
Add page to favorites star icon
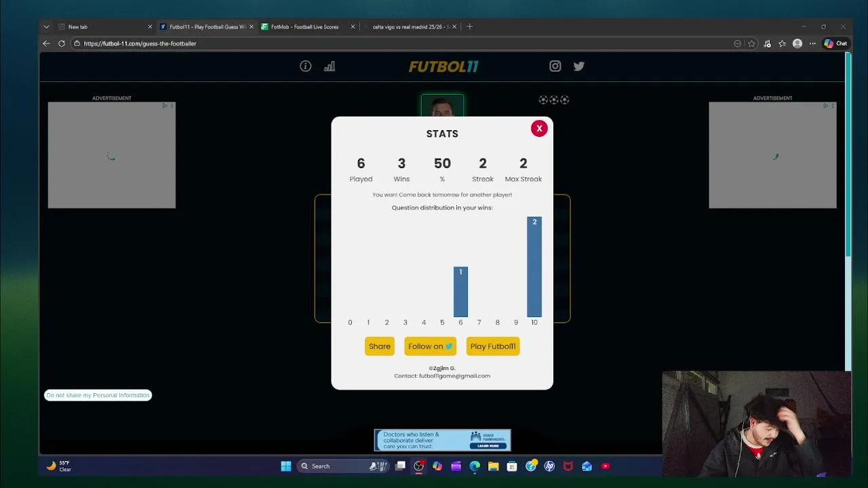(x=752, y=43)
